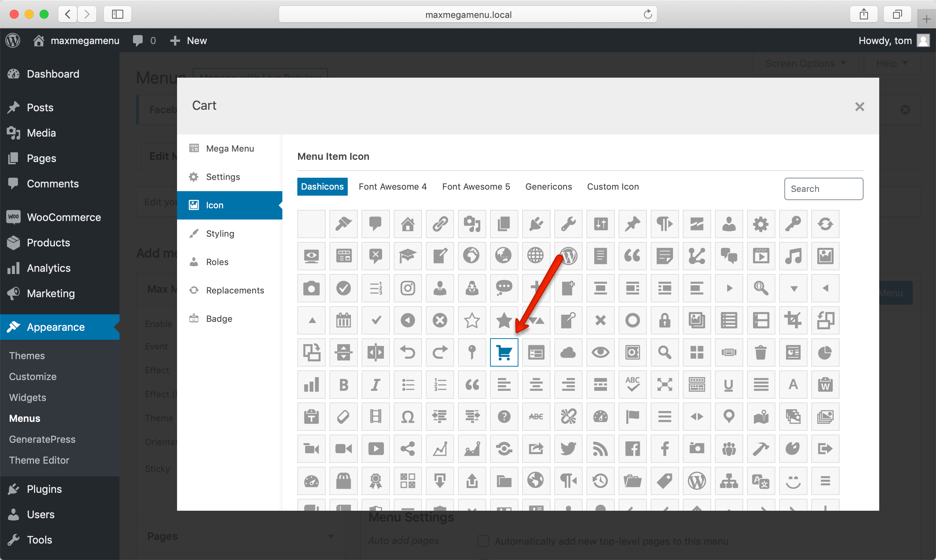Screen dimensions: 936x560
Task: Click the icon Search field
Action: point(823,189)
